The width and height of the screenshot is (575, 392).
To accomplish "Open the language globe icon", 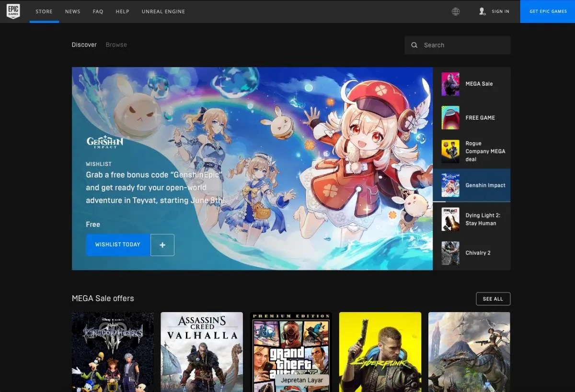I will point(456,11).
